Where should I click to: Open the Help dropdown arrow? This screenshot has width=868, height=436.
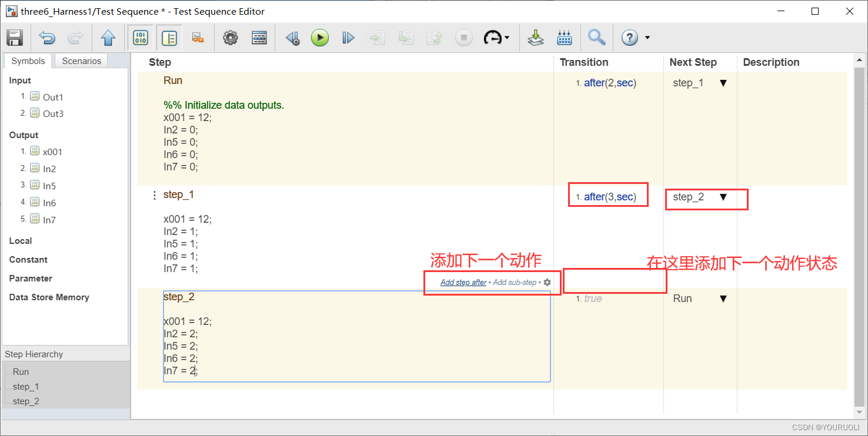click(x=647, y=37)
